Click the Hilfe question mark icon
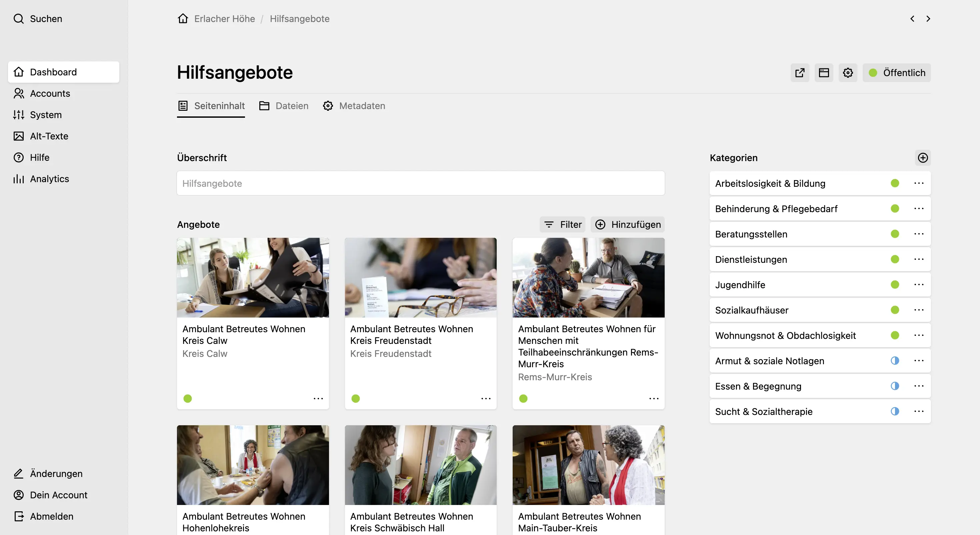 pos(19,157)
